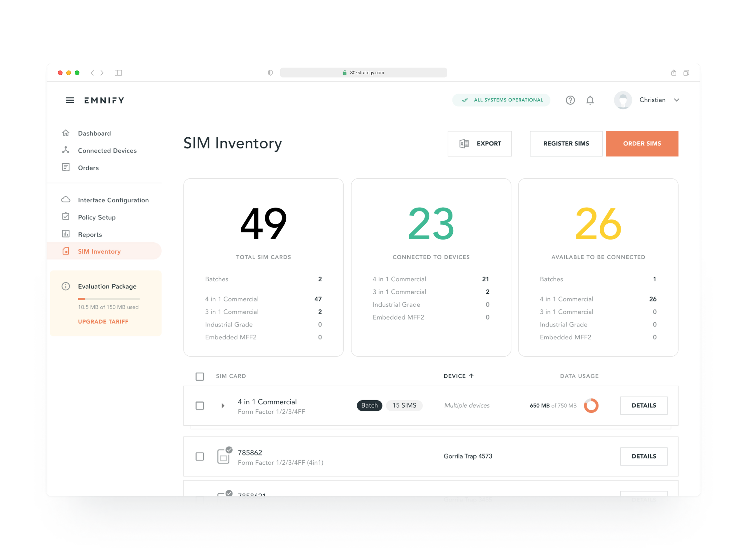Switch to SIM Inventory in sidebar
Screen dimensions: 747x560
(99, 251)
